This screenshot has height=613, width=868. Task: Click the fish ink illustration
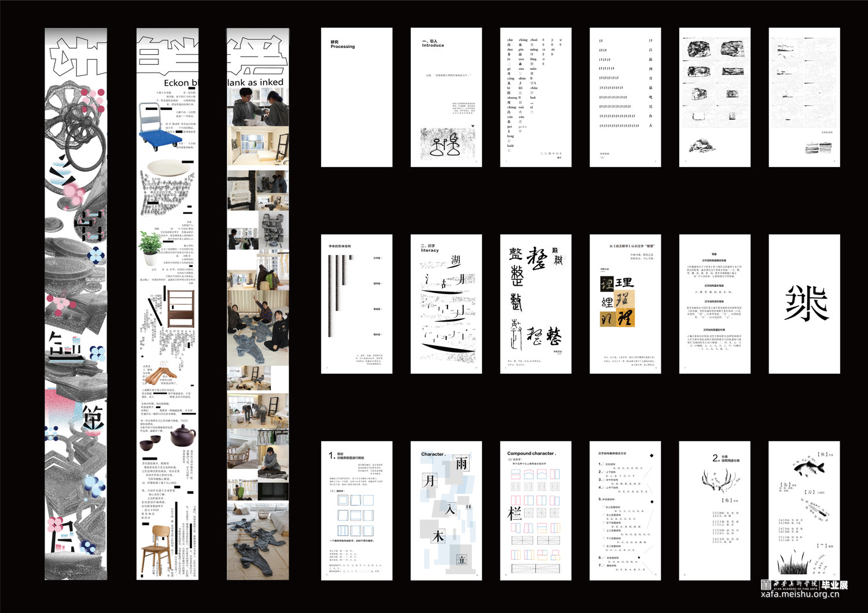click(808, 466)
